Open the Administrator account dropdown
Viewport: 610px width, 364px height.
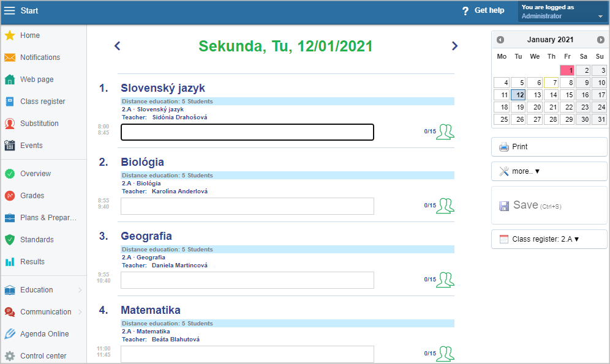(x=563, y=12)
